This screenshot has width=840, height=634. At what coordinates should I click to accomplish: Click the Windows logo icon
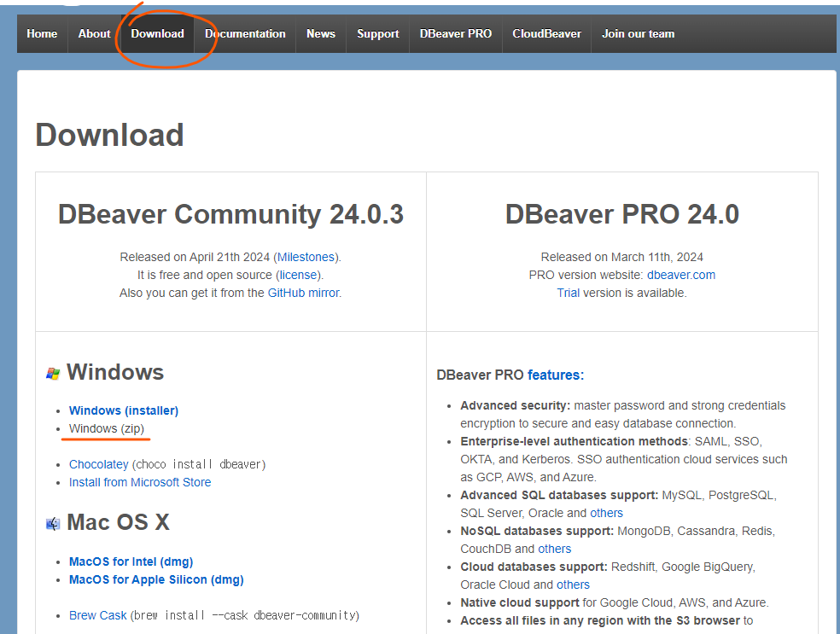click(53, 373)
